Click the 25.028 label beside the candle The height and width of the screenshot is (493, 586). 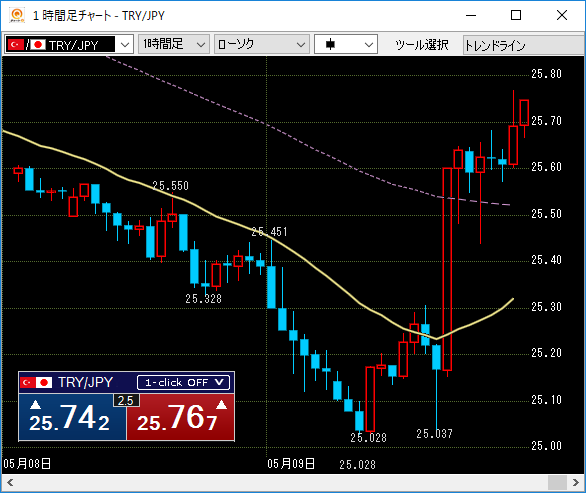pos(368,438)
